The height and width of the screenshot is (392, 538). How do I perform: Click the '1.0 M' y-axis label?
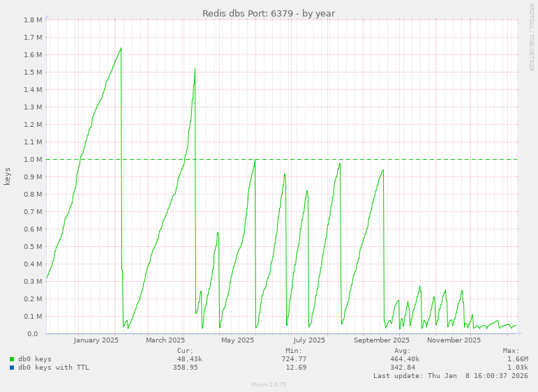tap(33, 160)
